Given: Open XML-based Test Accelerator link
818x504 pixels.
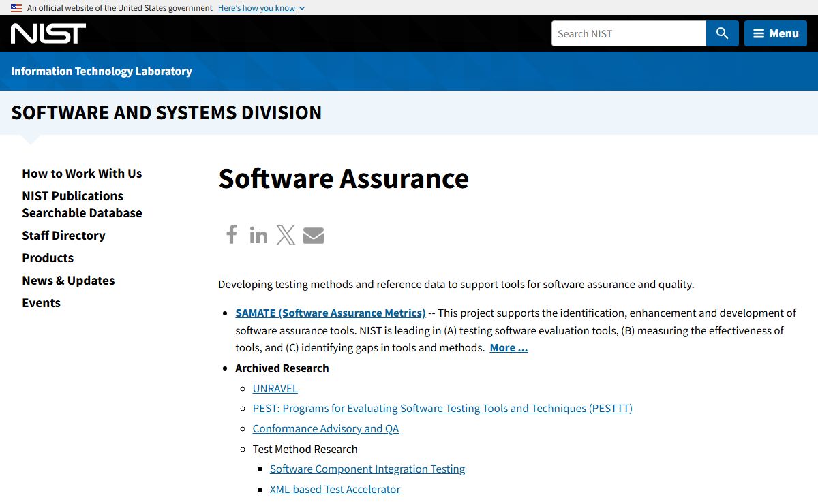Looking at the screenshot, I should click(x=335, y=489).
